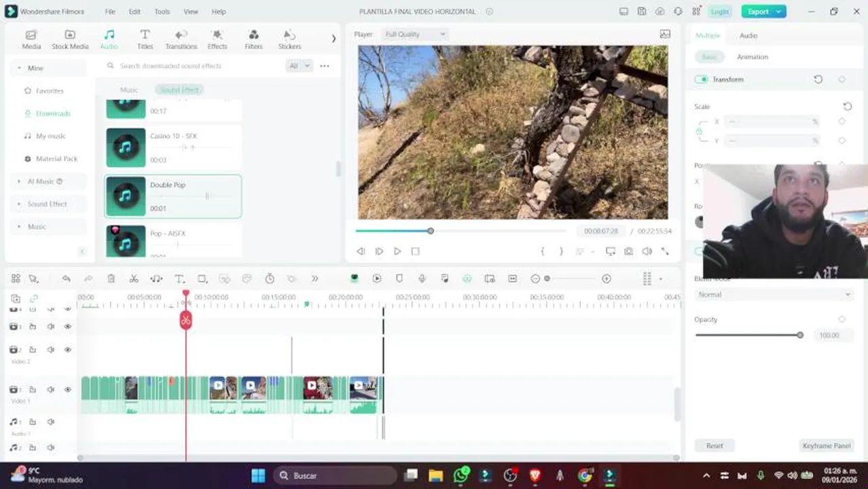Undo the last action in timeline toolbar

click(x=66, y=279)
